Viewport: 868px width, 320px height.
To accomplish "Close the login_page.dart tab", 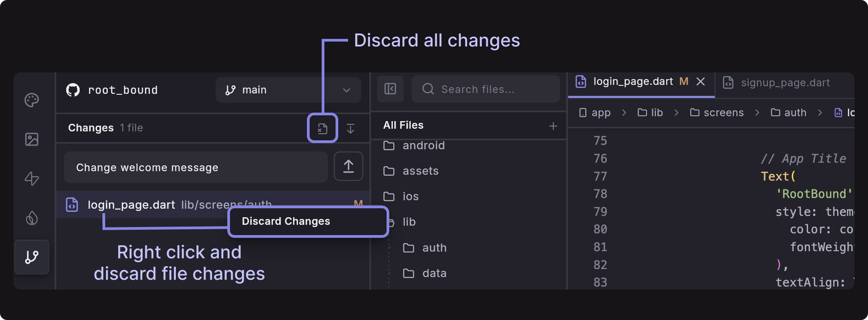I will pos(701,81).
